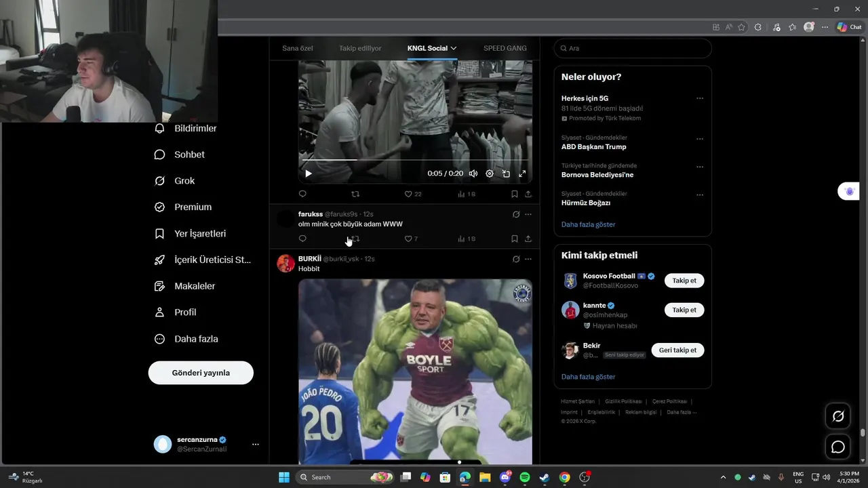Image resolution: width=868 pixels, height=488 pixels.
Task: Follow Kosovo Football with Takip et
Action: (684, 281)
